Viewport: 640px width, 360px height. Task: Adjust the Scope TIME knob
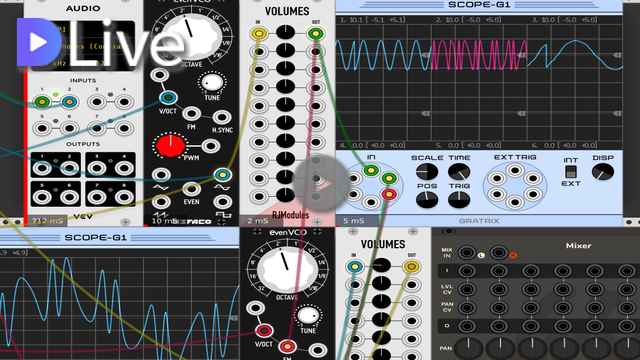click(x=459, y=172)
